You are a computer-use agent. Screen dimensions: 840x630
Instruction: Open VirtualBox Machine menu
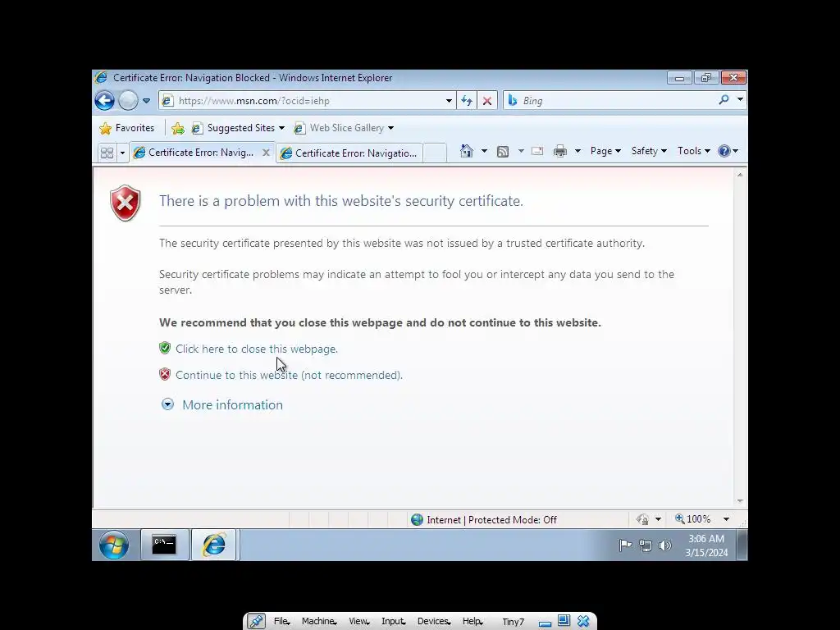(319, 622)
